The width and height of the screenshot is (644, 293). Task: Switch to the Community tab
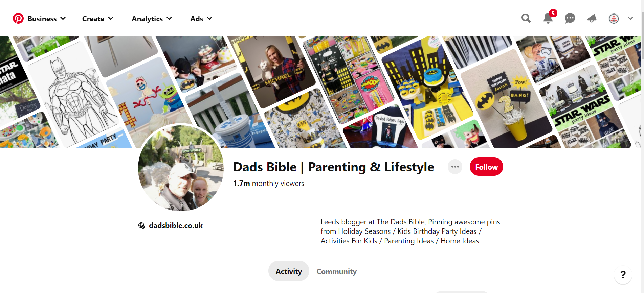tap(336, 271)
